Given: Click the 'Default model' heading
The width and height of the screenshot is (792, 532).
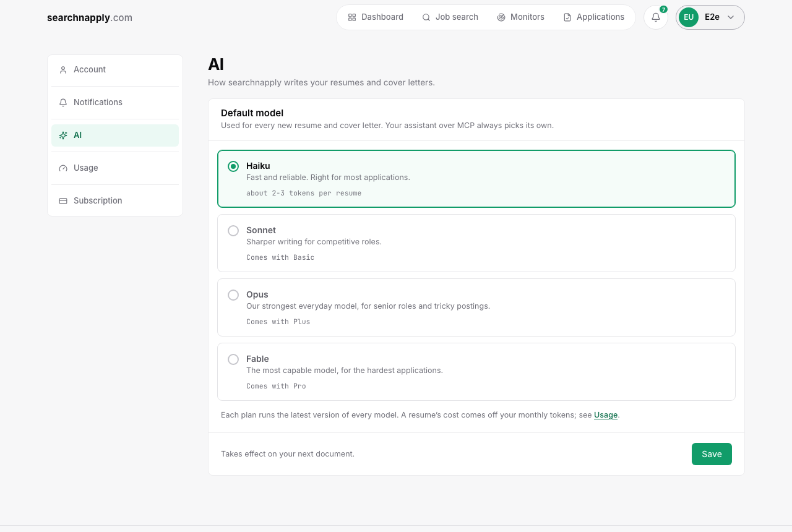Looking at the screenshot, I should (252, 113).
